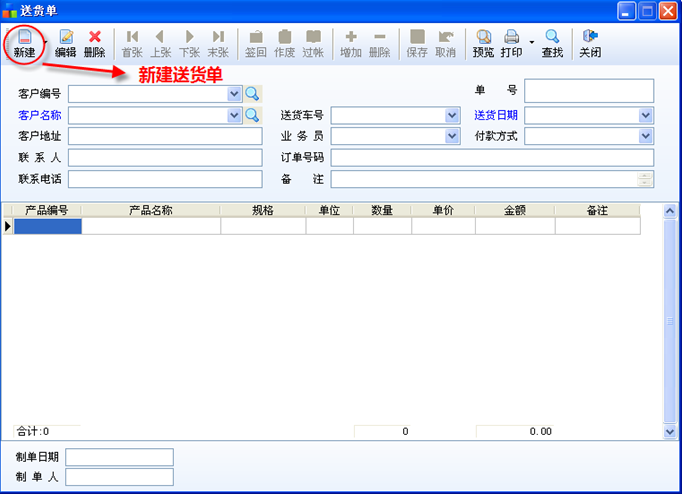685x496 pixels.
Task: Click the grid scrollbar up arrow
Action: [670, 212]
